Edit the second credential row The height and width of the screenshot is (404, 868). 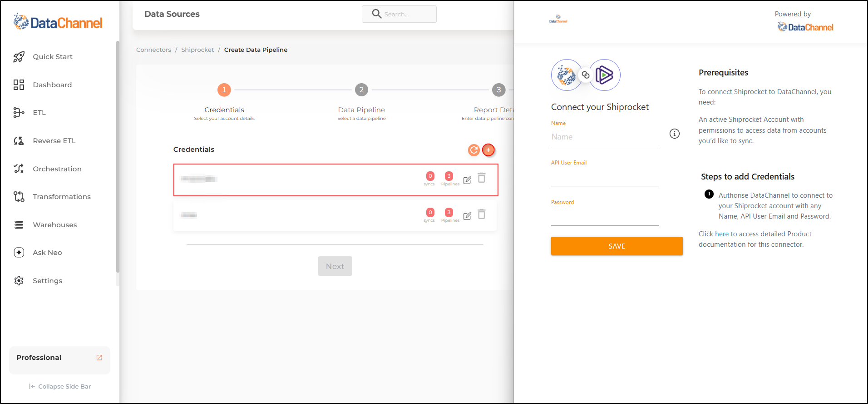pyautogui.click(x=467, y=216)
